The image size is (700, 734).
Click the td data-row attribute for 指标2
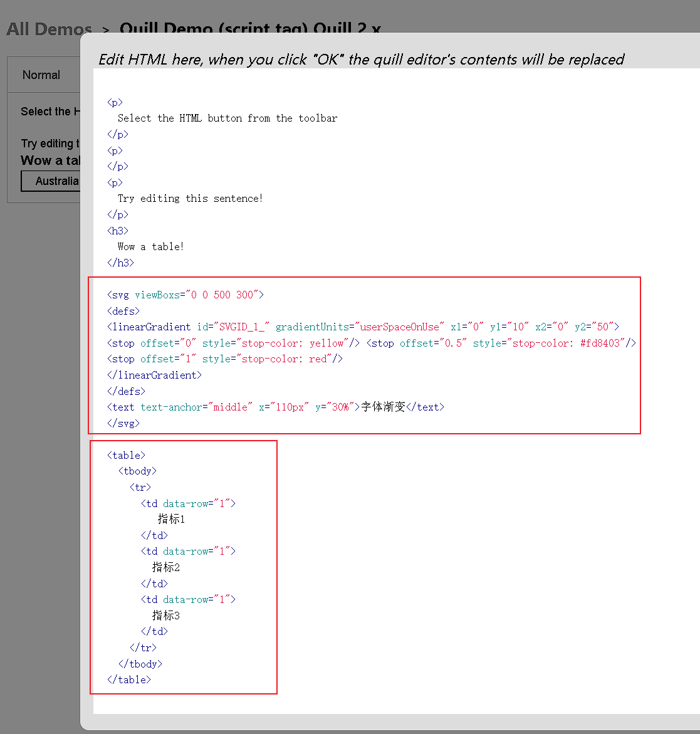(188, 550)
